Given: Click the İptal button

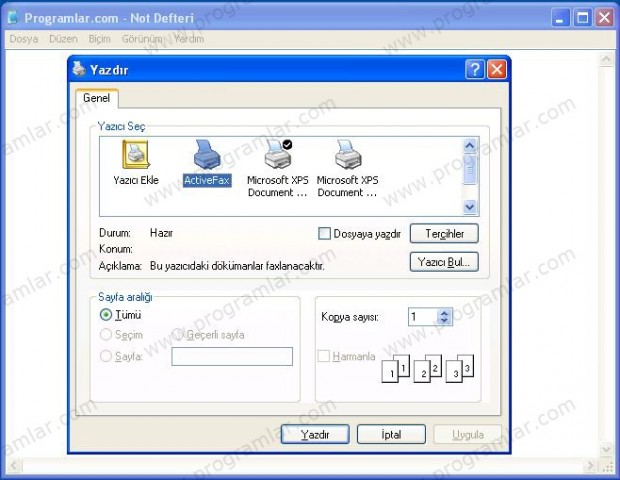Looking at the screenshot, I should pyautogui.click(x=391, y=435).
